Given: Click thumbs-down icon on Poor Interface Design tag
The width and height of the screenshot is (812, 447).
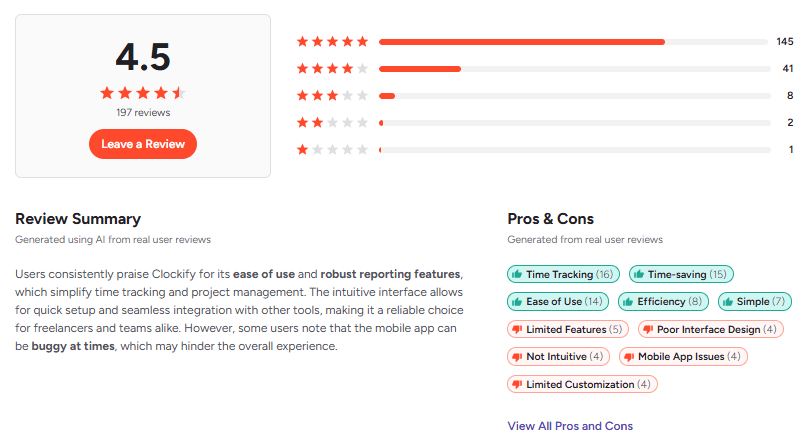Looking at the screenshot, I should 647,329.
